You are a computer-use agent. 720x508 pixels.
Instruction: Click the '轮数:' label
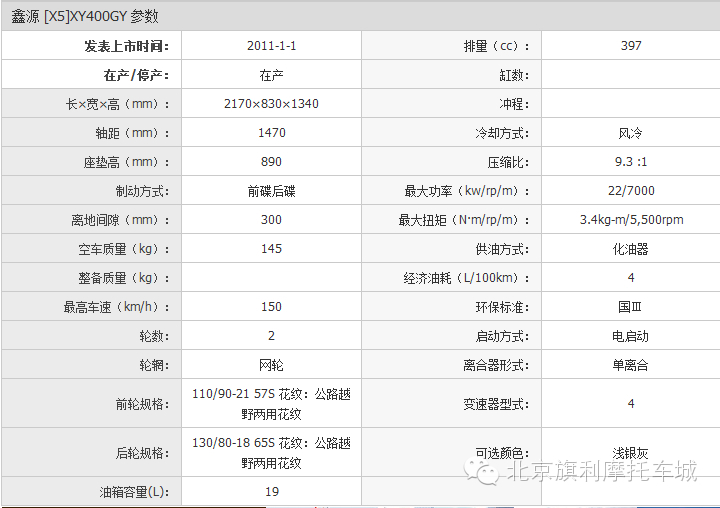154,335
